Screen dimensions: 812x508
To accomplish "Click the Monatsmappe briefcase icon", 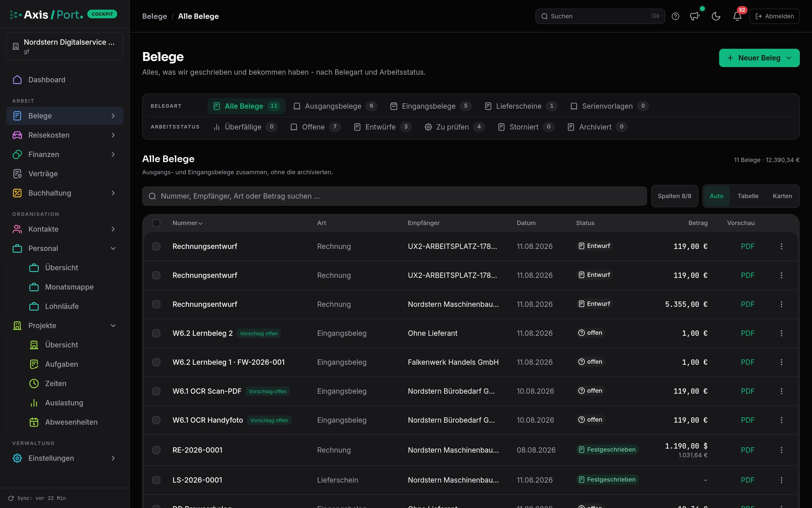I will pos(34,287).
